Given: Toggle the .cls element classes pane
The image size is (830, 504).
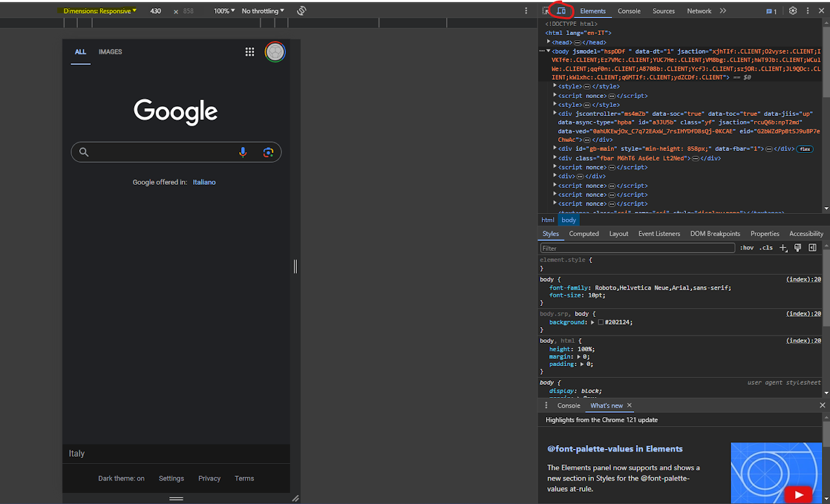Looking at the screenshot, I should (766, 248).
